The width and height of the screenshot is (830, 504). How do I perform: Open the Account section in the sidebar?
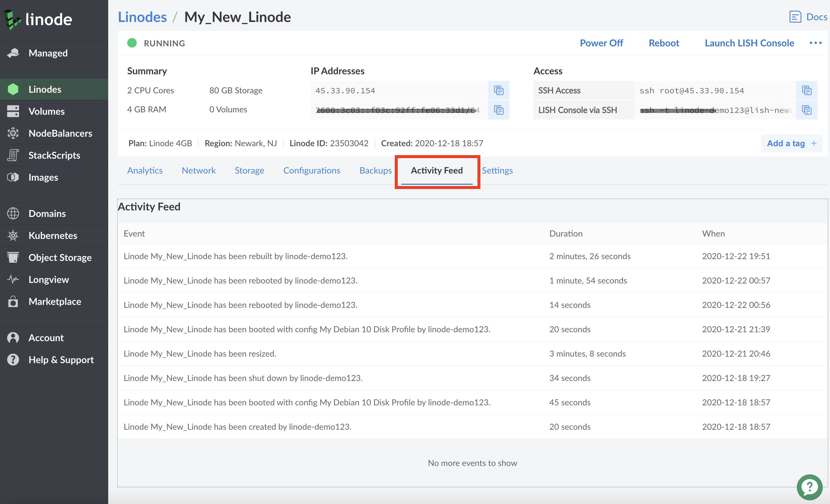coord(46,337)
